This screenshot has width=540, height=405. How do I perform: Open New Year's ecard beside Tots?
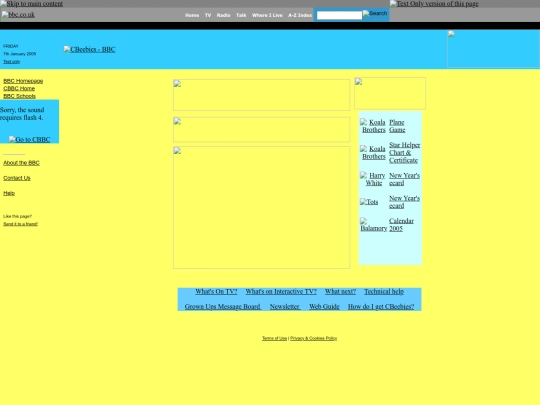pyautogui.click(x=404, y=202)
